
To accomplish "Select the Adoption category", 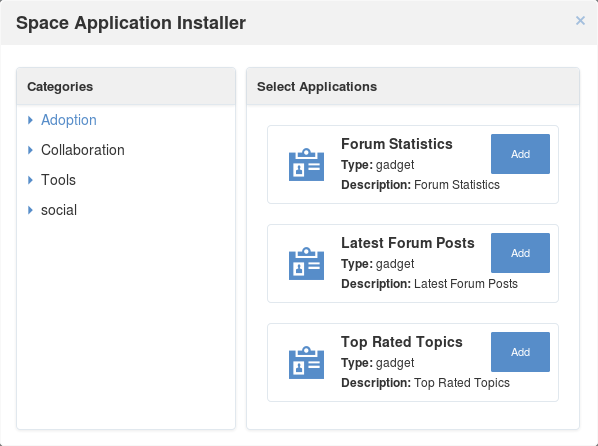I will pyautogui.click(x=69, y=120).
